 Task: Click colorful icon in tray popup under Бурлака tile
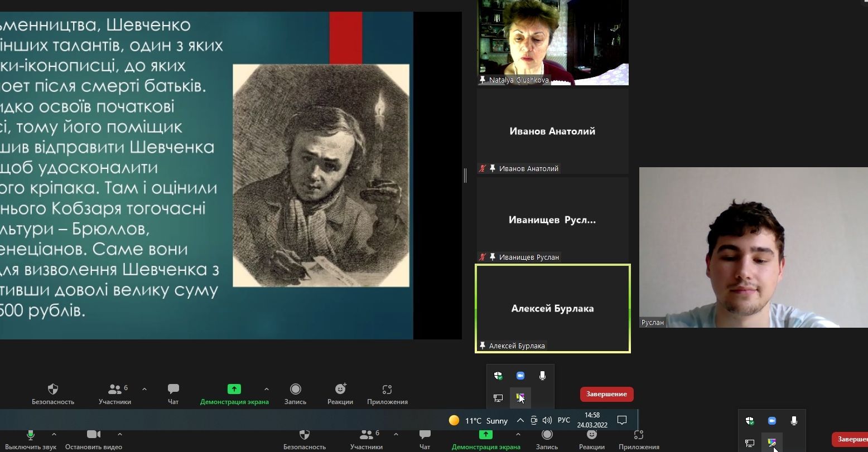tap(520, 398)
